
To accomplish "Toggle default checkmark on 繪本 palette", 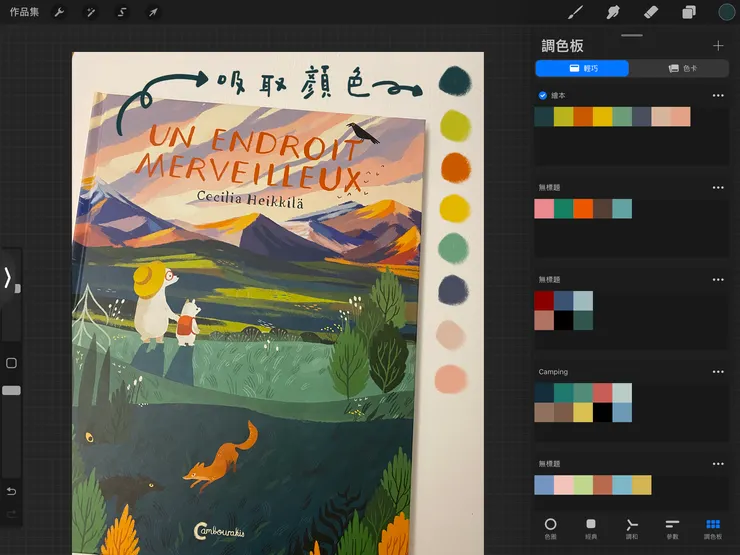I will pyautogui.click(x=543, y=95).
